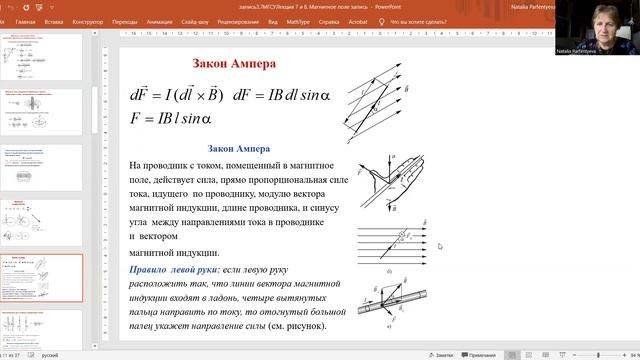Click the thumbnail panel scroll up arrow
640x360 pixels.
95,33
